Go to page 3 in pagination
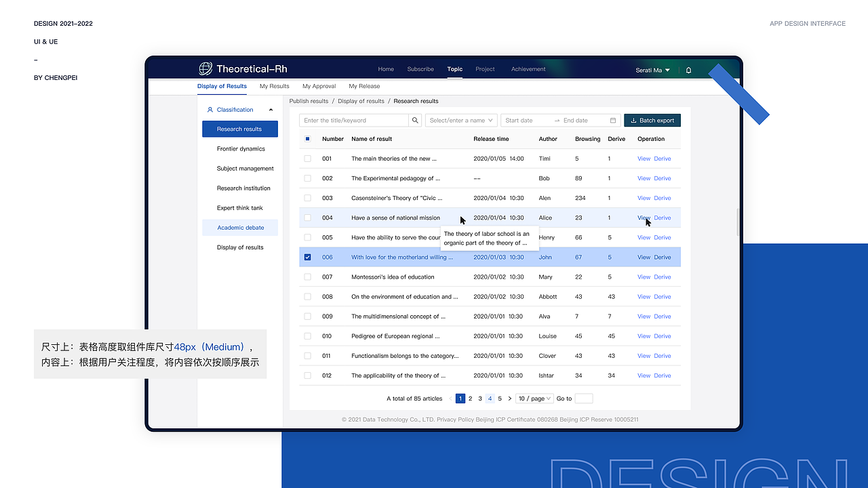Image resolution: width=868 pixels, height=488 pixels. (480, 399)
